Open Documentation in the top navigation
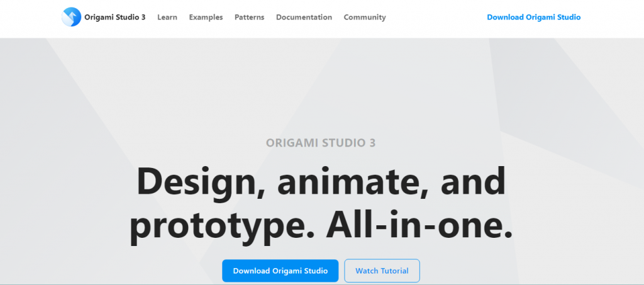Screen dimensions: 644x285 point(304,17)
